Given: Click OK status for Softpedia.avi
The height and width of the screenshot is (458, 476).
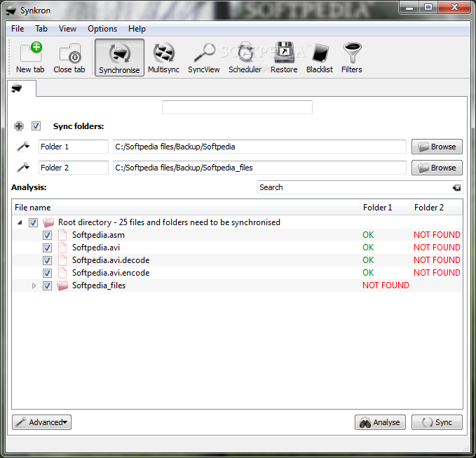Looking at the screenshot, I should pyautogui.click(x=368, y=248).
